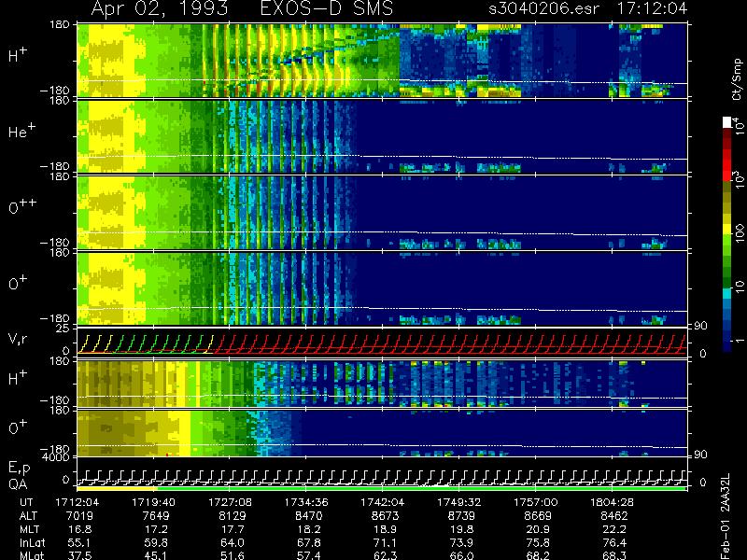The image size is (747, 560).
Task: Click the 'E,p' panel label
Action: point(19,469)
